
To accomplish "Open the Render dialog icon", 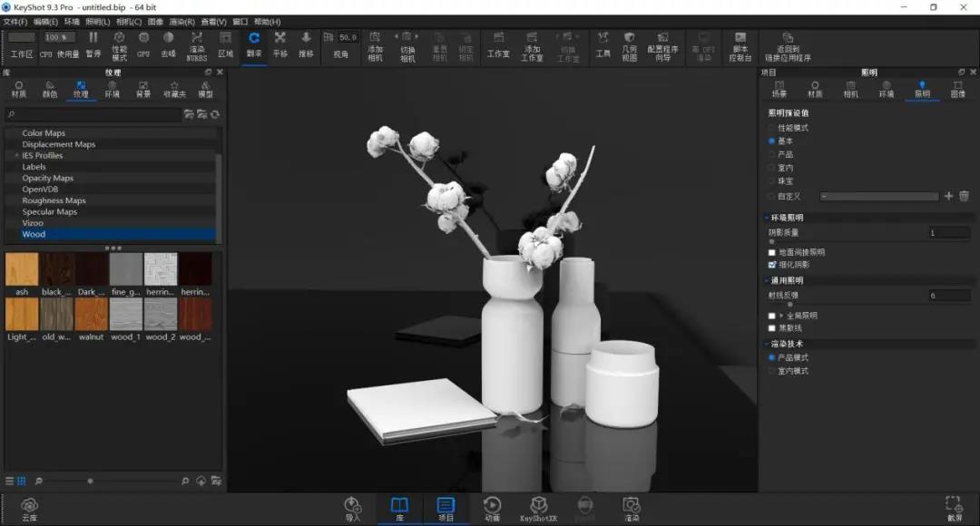I will (632, 509).
